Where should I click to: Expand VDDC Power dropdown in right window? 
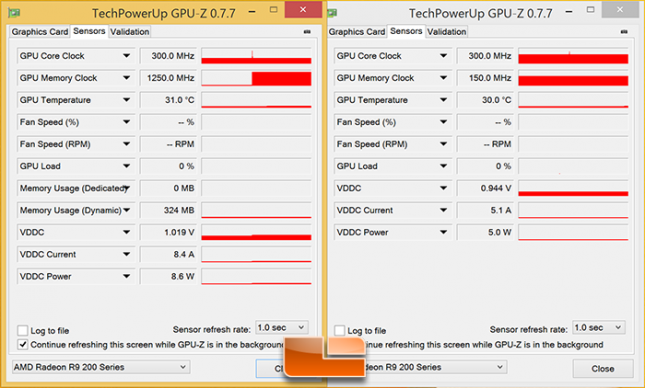443,232
